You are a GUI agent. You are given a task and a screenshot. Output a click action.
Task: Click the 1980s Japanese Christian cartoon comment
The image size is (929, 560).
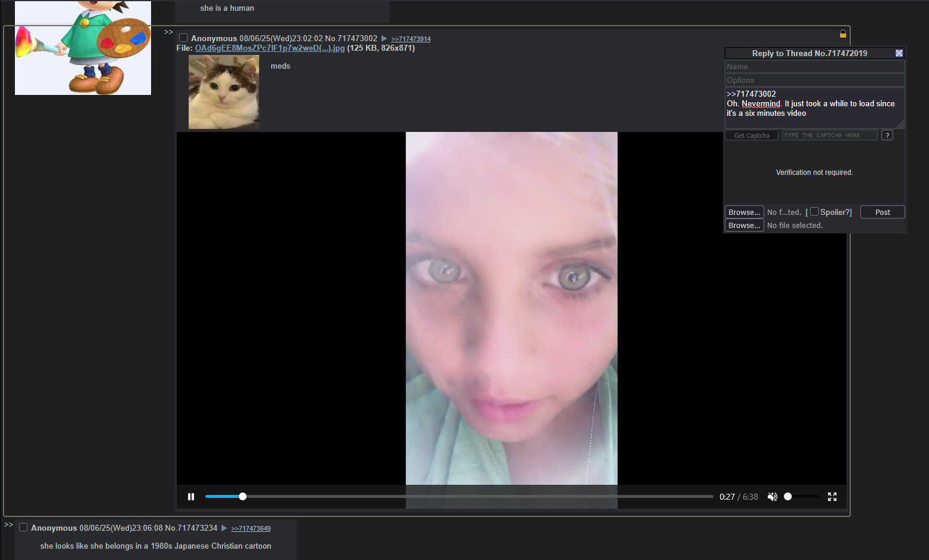pyautogui.click(x=156, y=546)
